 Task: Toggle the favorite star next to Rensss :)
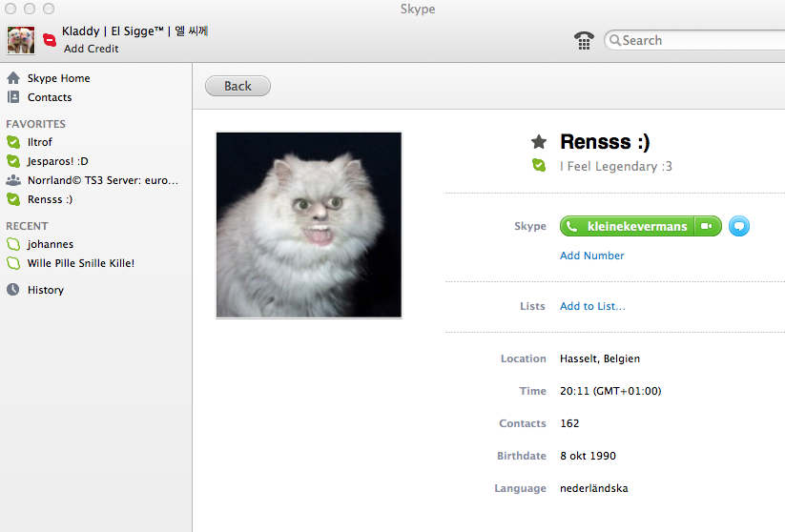[539, 142]
